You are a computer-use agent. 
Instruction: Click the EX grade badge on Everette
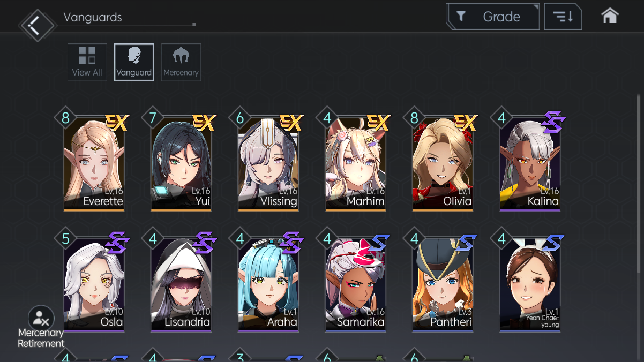(x=116, y=123)
